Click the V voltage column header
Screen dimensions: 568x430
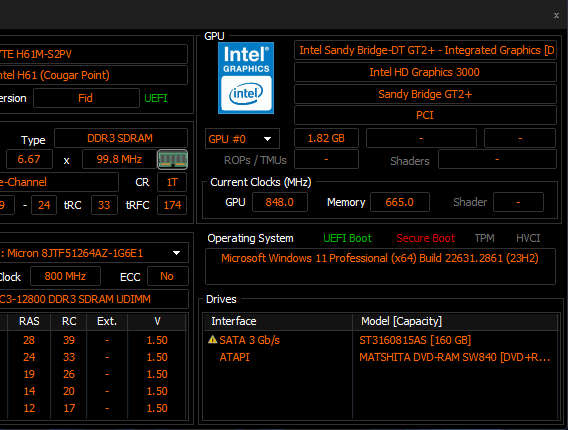click(x=157, y=321)
